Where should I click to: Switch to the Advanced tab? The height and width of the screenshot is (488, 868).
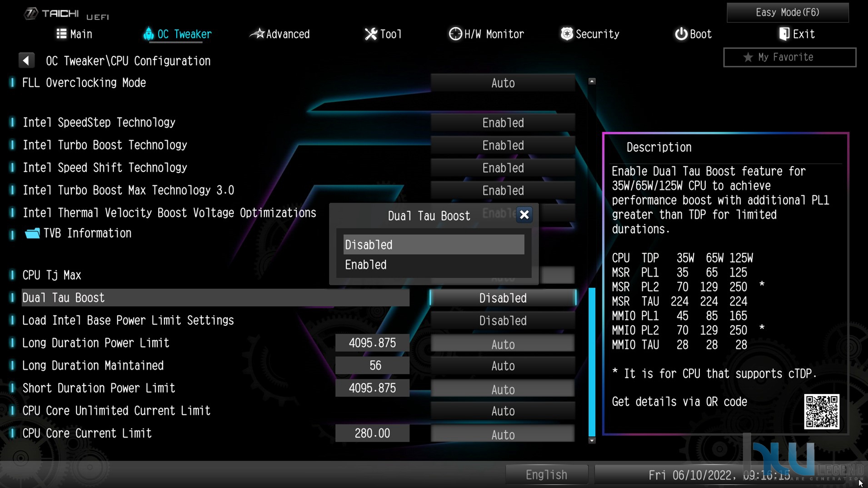280,34
